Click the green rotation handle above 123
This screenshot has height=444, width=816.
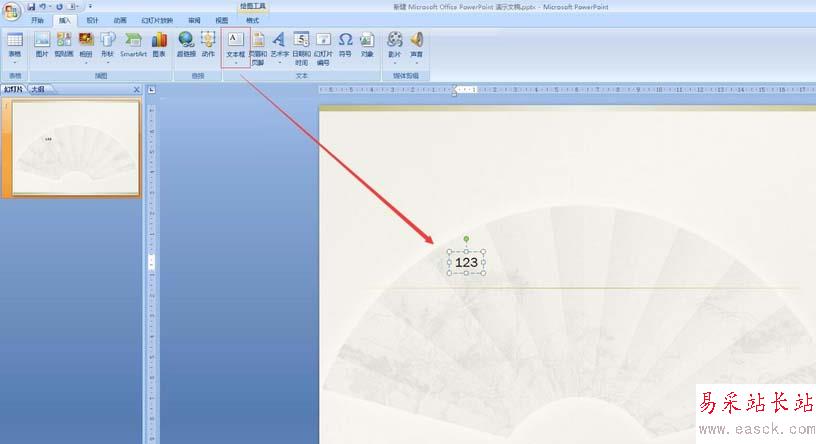point(466,239)
